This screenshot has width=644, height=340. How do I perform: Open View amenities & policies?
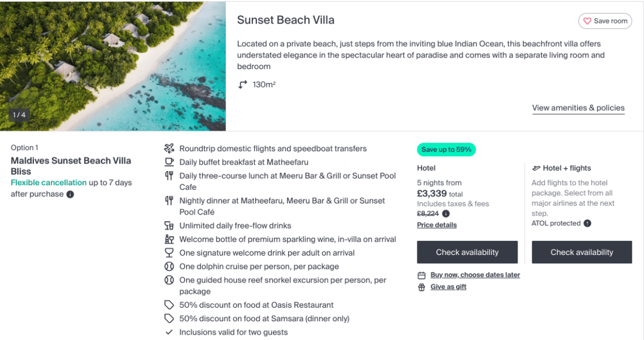coord(578,108)
